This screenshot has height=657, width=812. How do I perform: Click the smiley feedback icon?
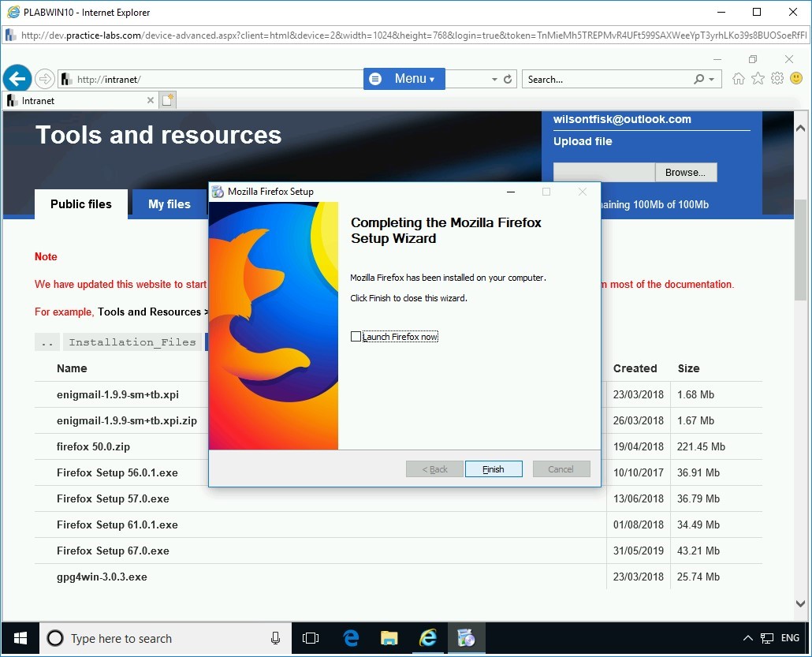(x=795, y=78)
